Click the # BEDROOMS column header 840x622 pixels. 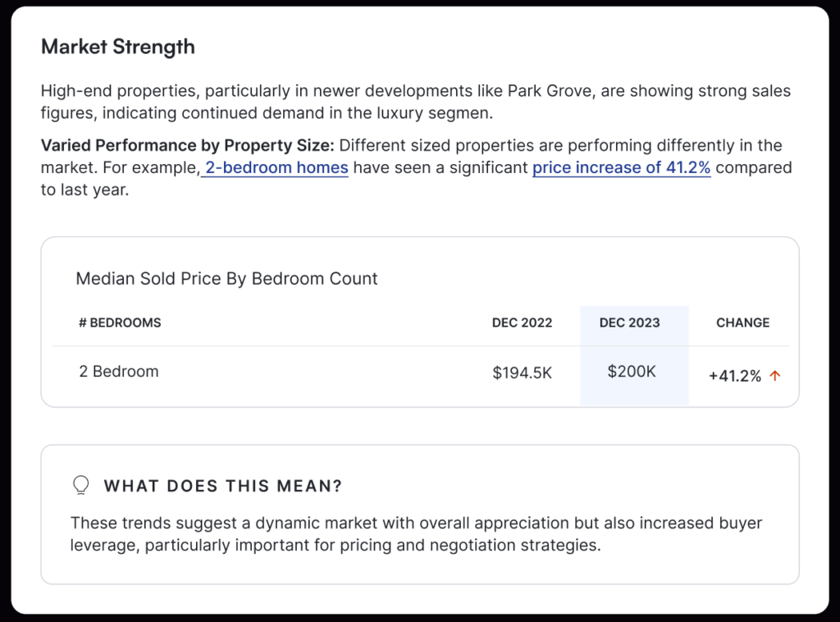coord(120,322)
